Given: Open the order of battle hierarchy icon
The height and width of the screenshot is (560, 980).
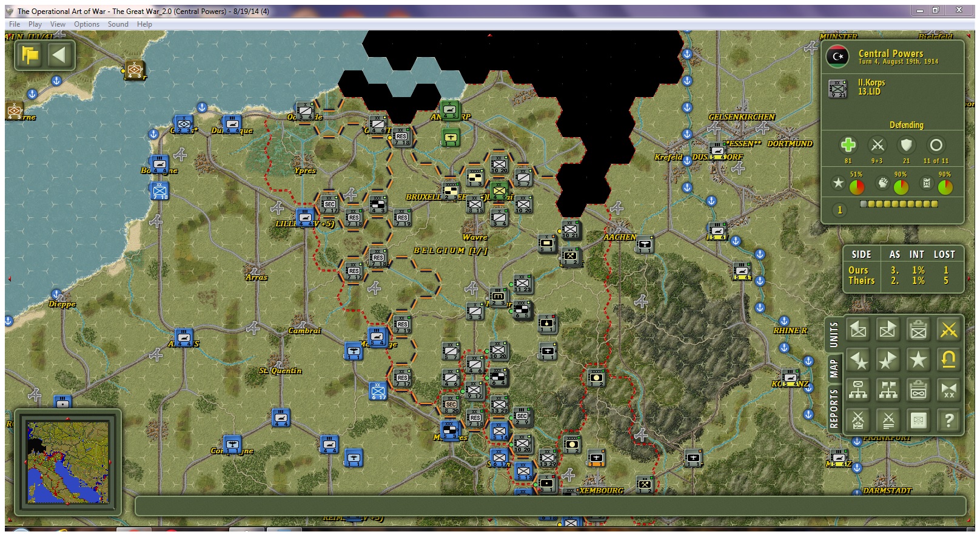Looking at the screenshot, I should (858, 390).
